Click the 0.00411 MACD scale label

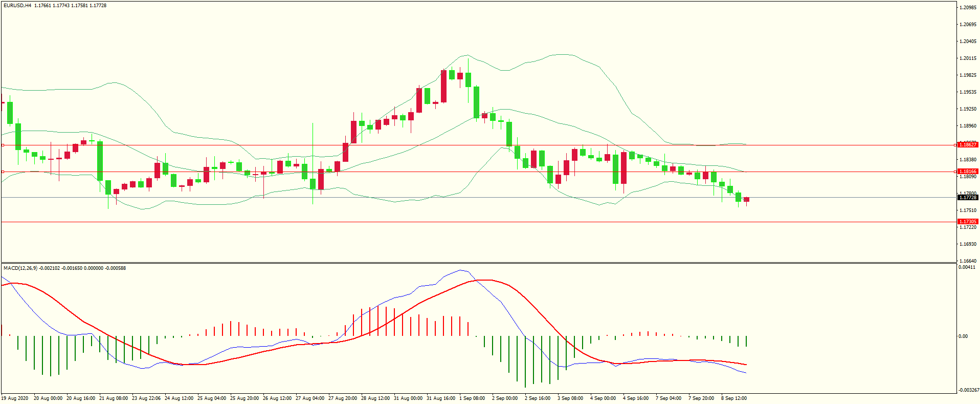pos(967,267)
